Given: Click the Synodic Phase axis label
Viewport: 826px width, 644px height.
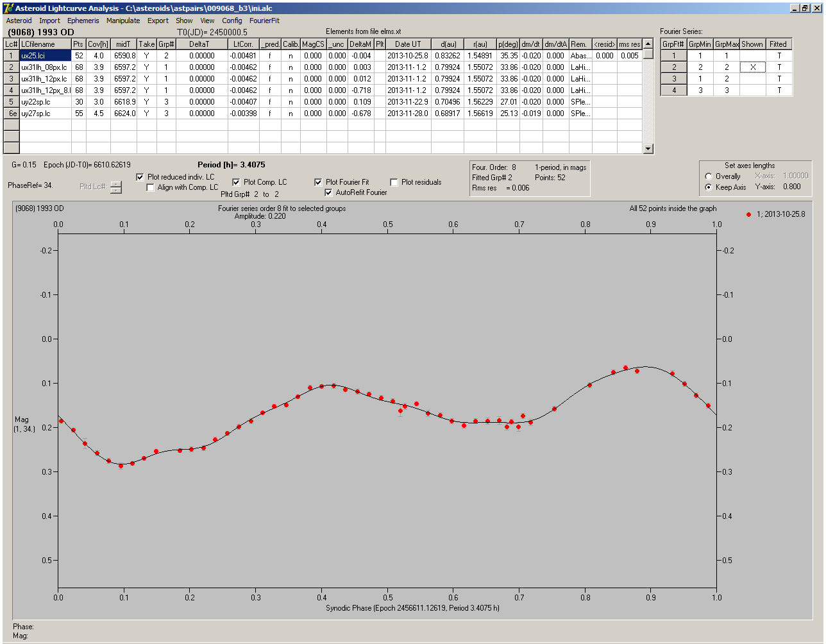Looking at the screenshot, I should click(x=412, y=608).
